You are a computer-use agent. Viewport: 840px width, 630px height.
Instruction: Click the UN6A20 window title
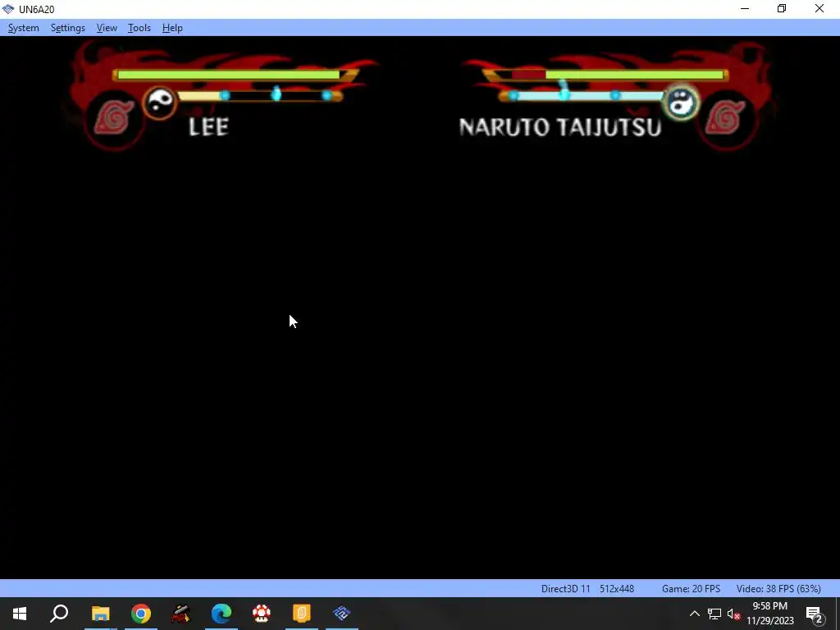[36, 9]
